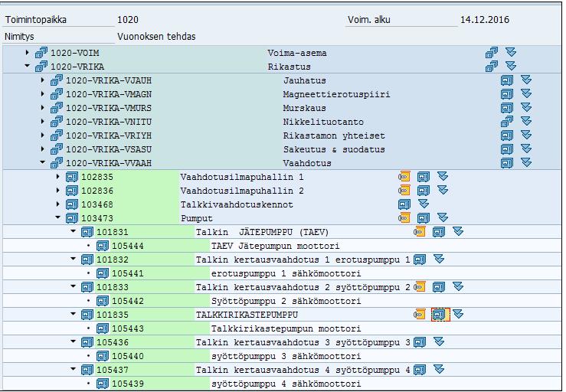The image size is (566, 392).
Task: Click orange tag icon in Talkin JÄTEPUMPPU row
Action: (420, 231)
